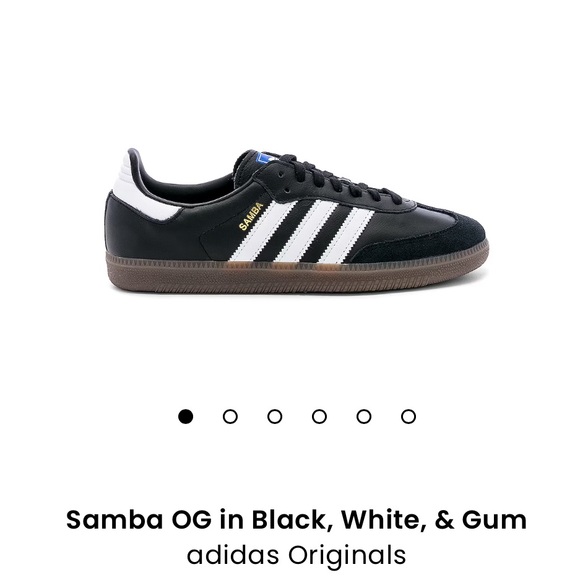Viewport: 580px width, 580px height.
Task: Select the fifth image indicator dot
Action: tap(364, 417)
